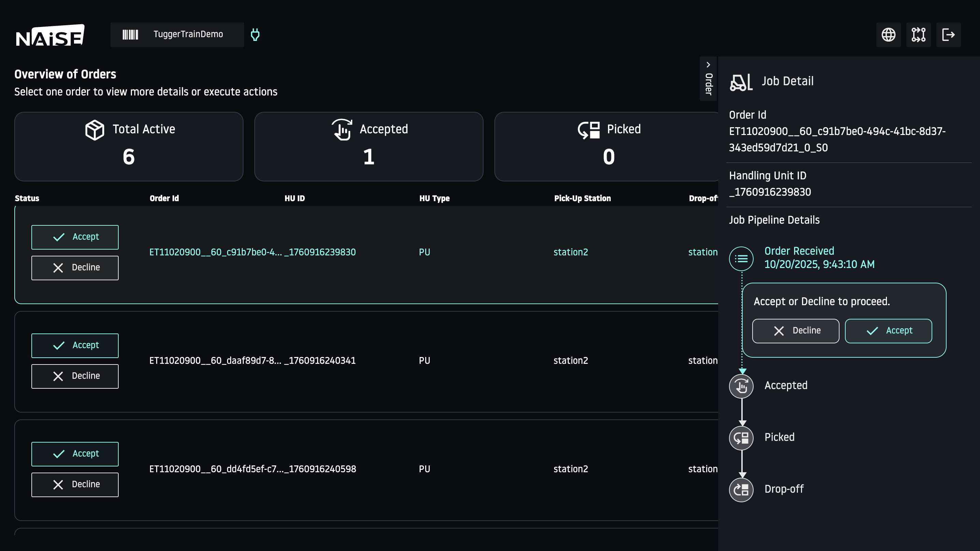This screenshot has height=551, width=980.
Task: Collapse the Order side panel chevron
Action: [708, 65]
